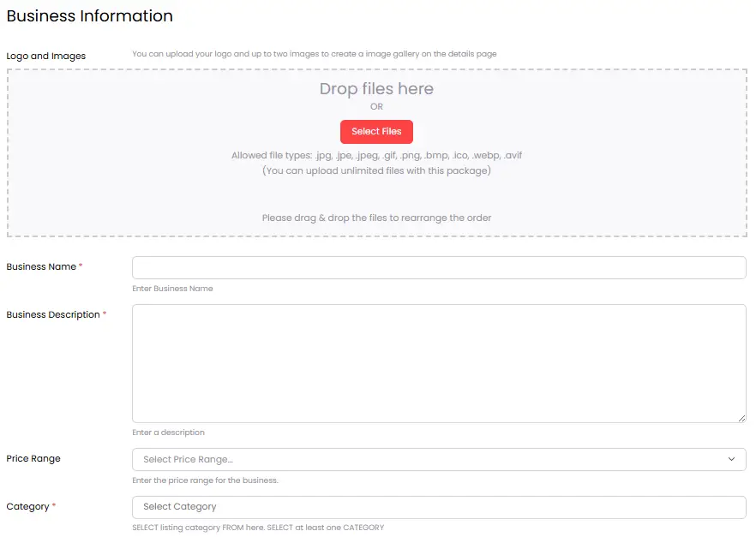Open the Select Price Range dropdown
Screen dimensions: 756x537
click(429, 460)
